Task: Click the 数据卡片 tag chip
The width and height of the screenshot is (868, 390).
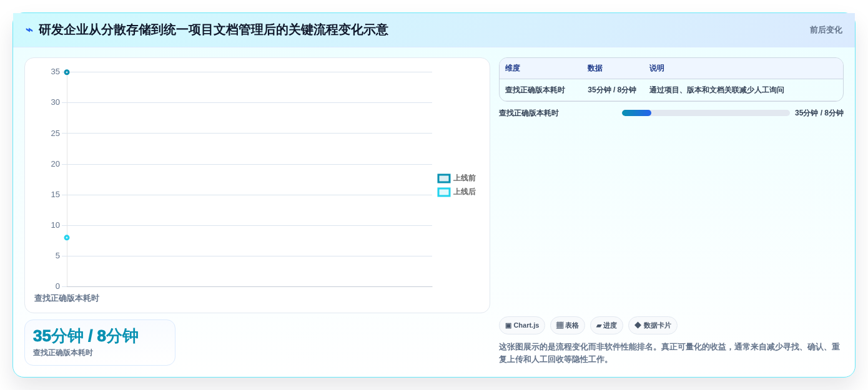Action: coord(653,326)
